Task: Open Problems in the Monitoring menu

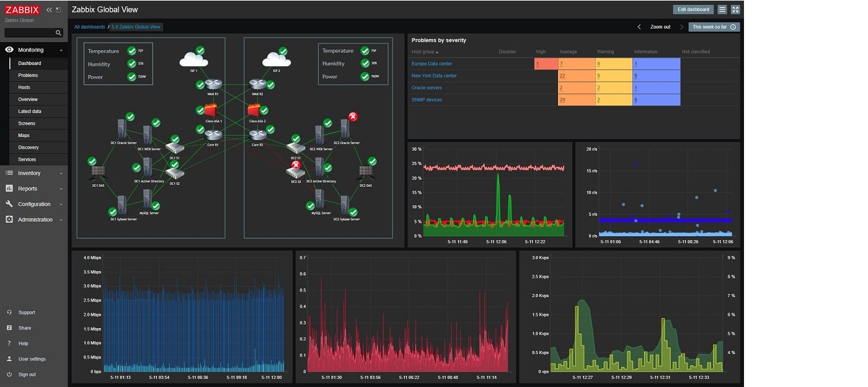Action: pos(38,76)
